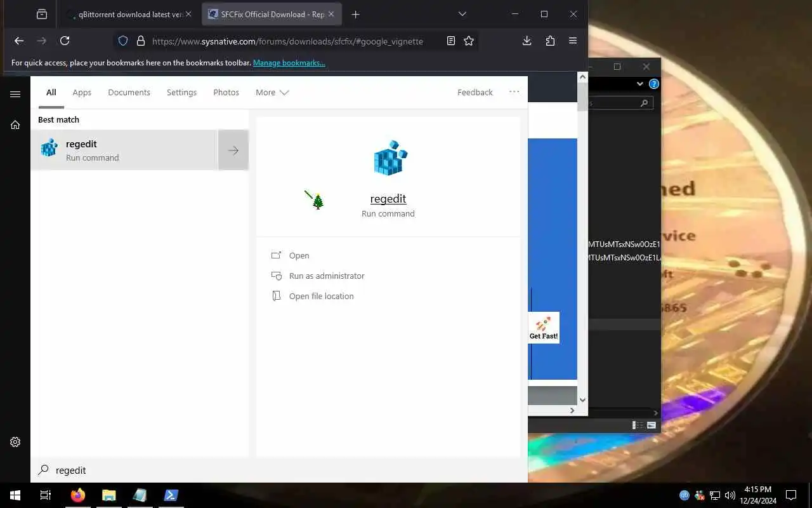812x508 pixels.
Task: Click the network icon in system tray
Action: tap(715, 495)
